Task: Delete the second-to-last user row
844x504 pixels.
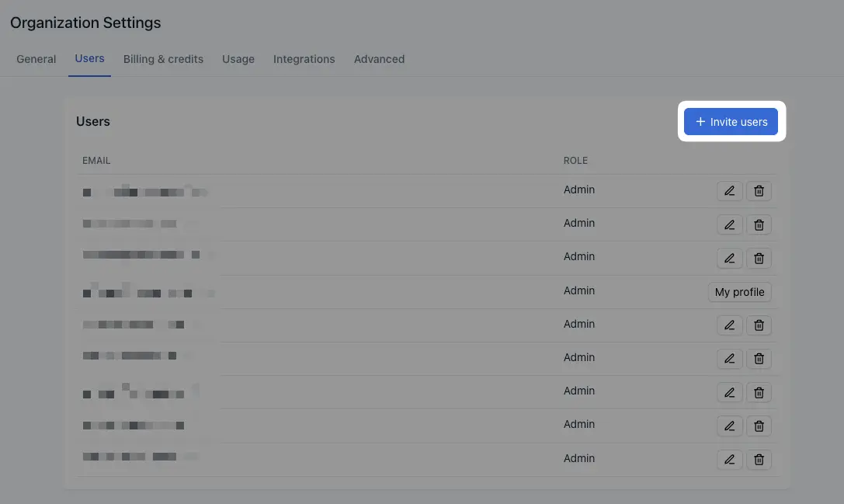Action: click(759, 426)
